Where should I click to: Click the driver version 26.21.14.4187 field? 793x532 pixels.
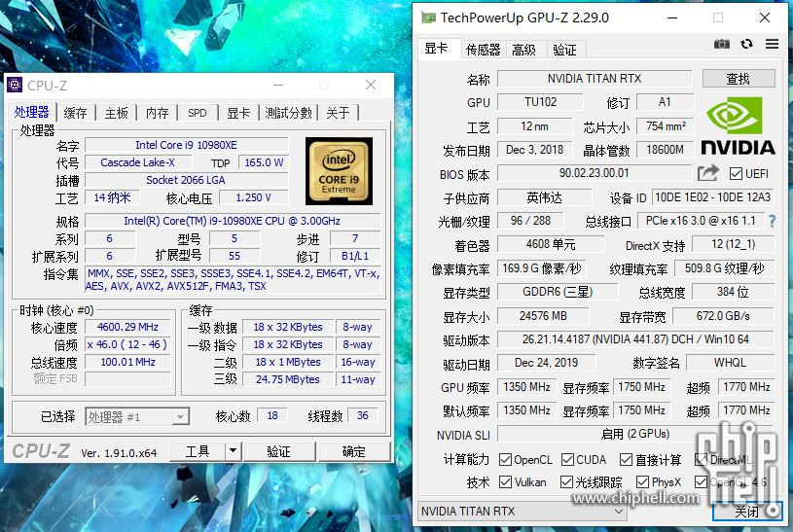click(635, 339)
